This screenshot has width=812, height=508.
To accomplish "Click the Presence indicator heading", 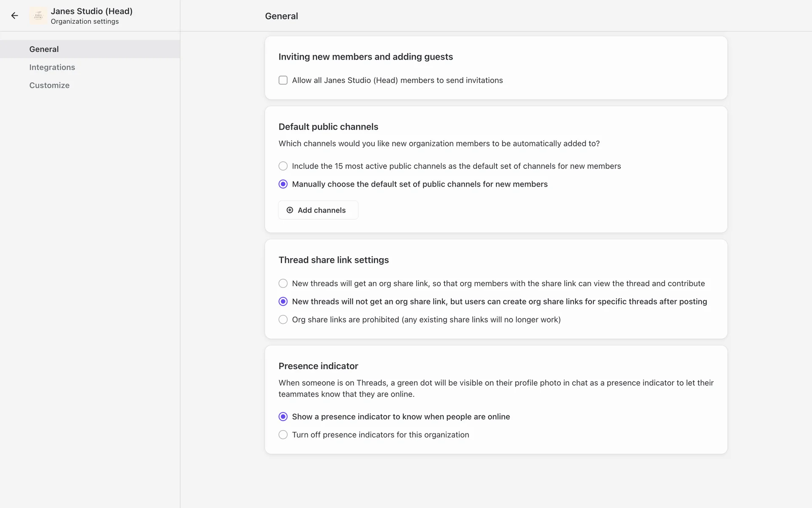I will [318, 366].
